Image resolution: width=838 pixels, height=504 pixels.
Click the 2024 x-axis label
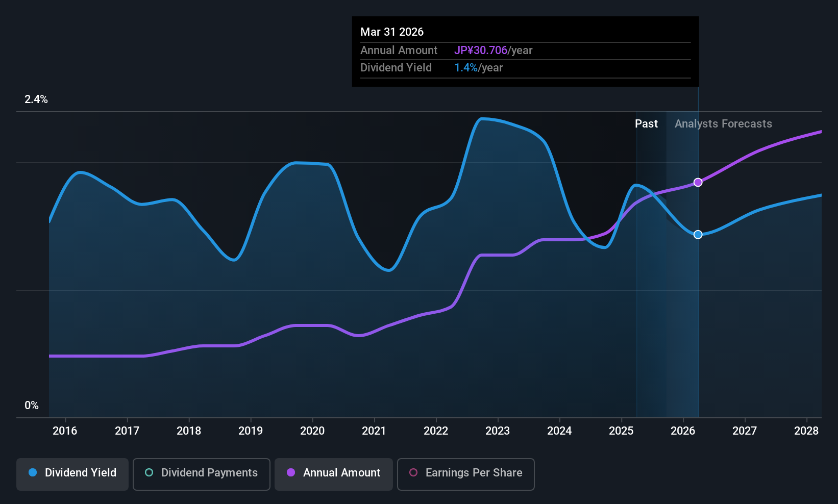click(x=559, y=431)
